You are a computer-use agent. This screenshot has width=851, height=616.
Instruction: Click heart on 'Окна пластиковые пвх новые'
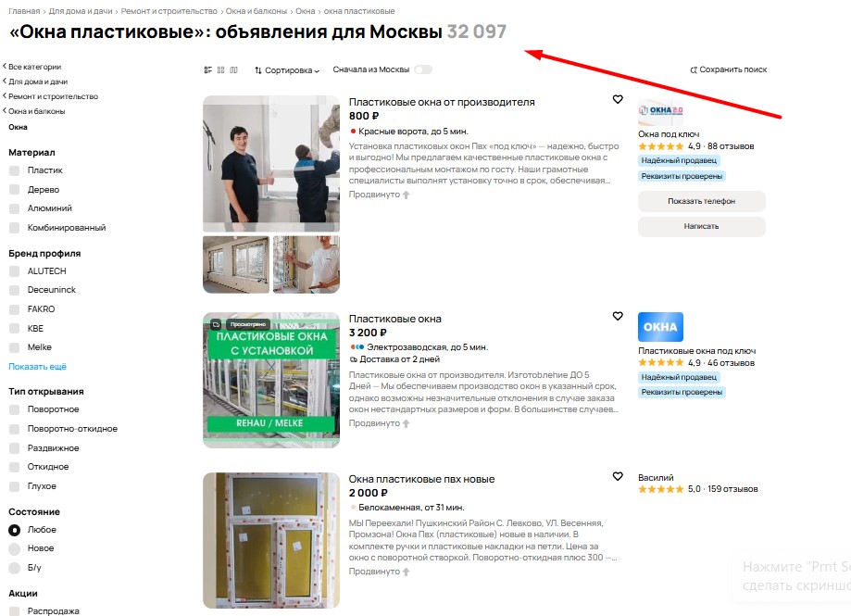click(x=618, y=476)
